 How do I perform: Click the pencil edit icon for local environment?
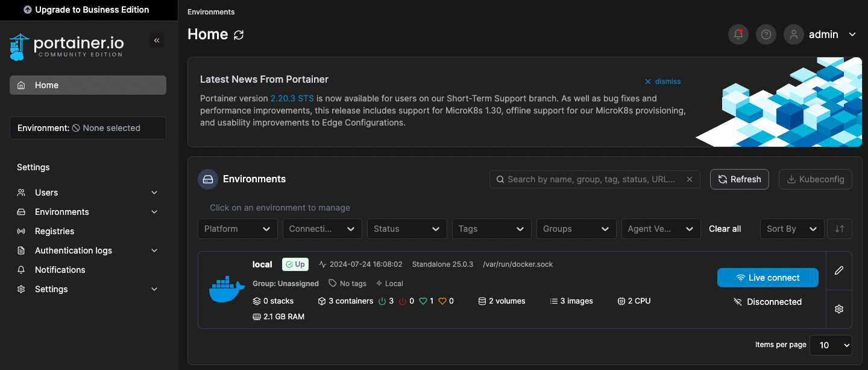tap(838, 270)
